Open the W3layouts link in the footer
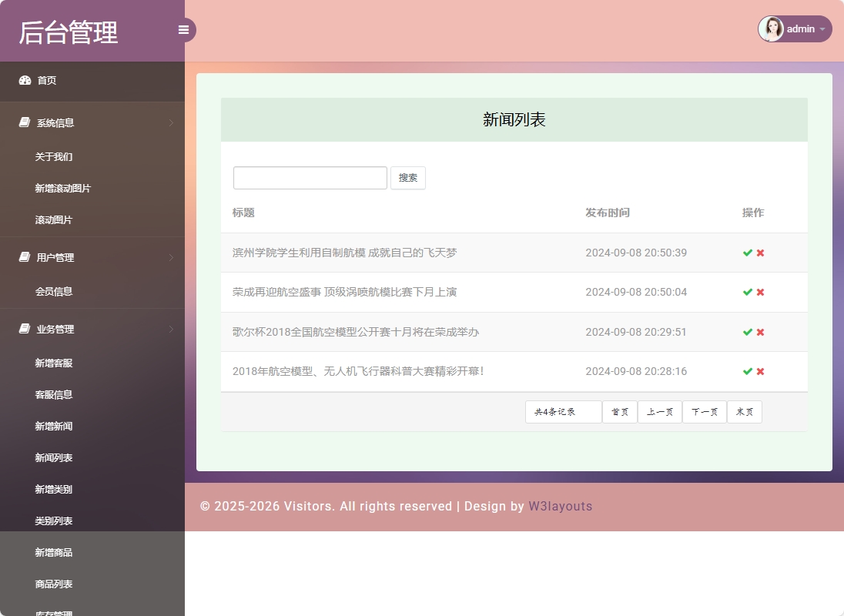 click(560, 506)
